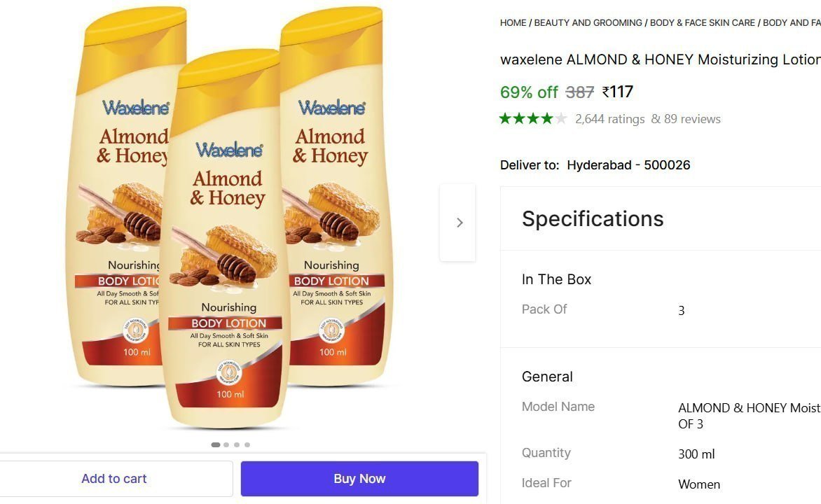Open BEAUTY AND GROOMING breadcrumb link
821x504 pixels.
[588, 23]
